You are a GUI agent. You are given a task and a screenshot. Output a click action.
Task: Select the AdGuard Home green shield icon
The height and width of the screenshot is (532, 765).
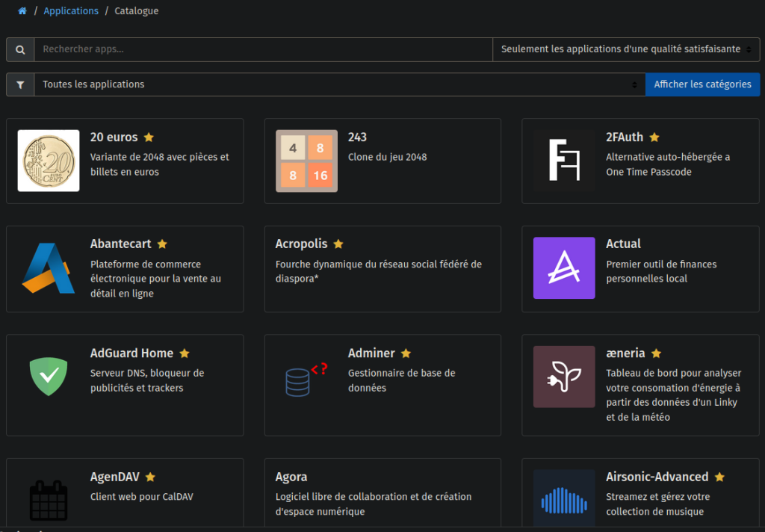pyautogui.click(x=49, y=377)
